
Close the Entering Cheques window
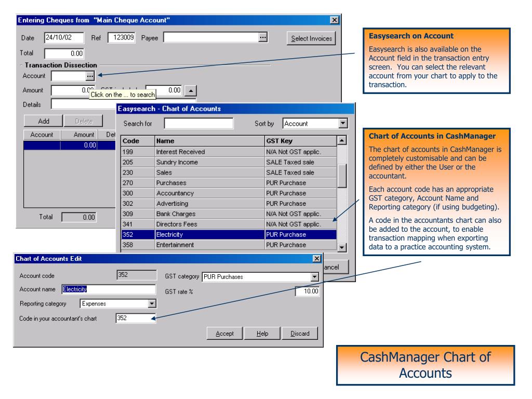[x=334, y=20]
